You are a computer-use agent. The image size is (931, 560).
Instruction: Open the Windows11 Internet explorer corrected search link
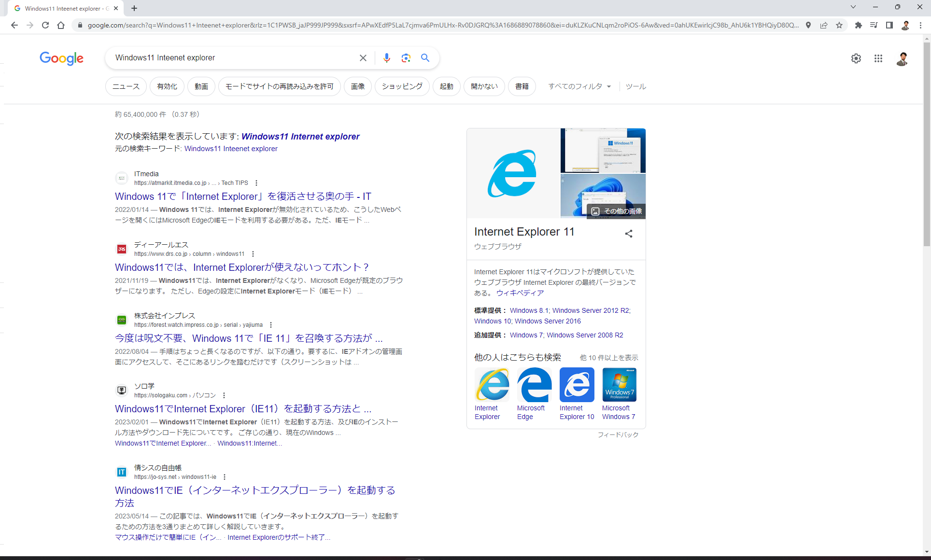300,137
